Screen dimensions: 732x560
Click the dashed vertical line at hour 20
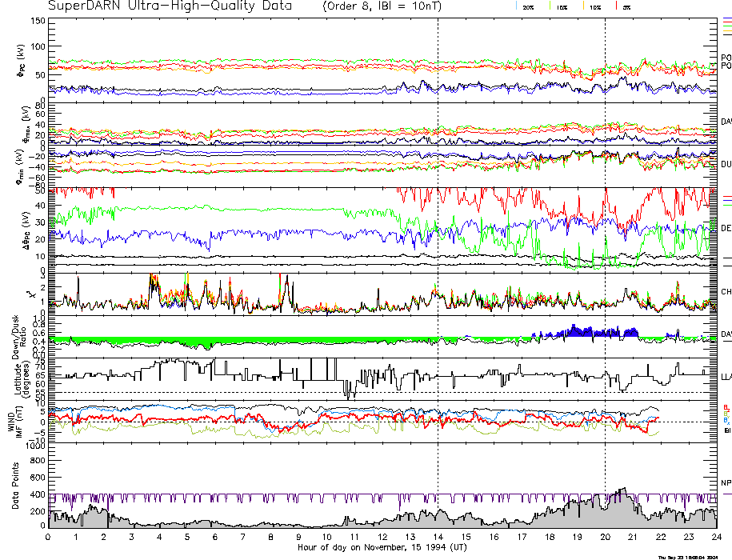click(605, 240)
